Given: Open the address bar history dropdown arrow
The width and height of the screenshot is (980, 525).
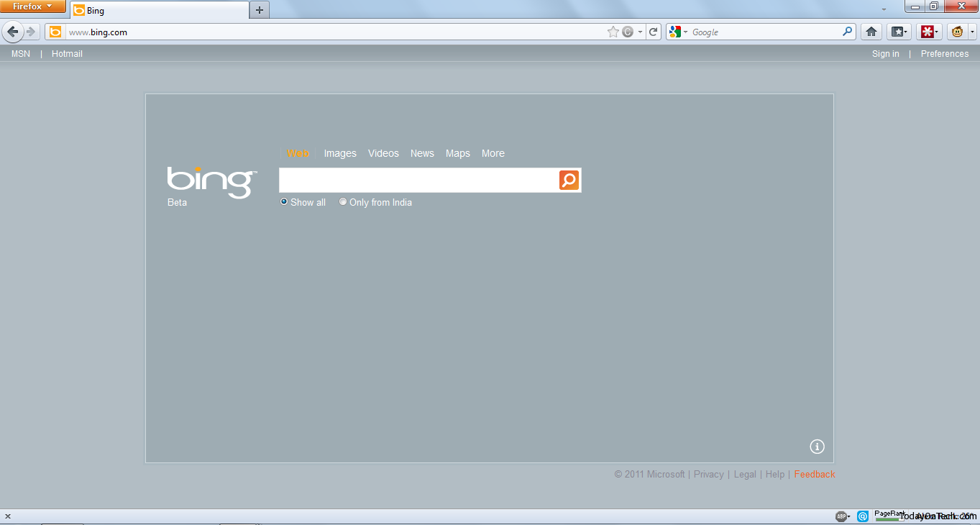Looking at the screenshot, I should point(640,32).
